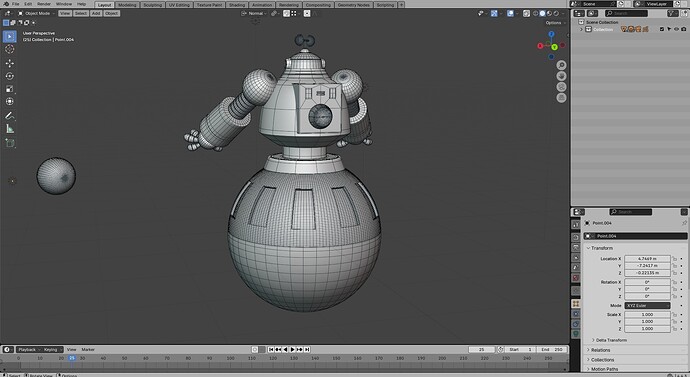Click blue Z axis on navigation gizmo
The height and width of the screenshot is (377, 690).
[551, 34]
